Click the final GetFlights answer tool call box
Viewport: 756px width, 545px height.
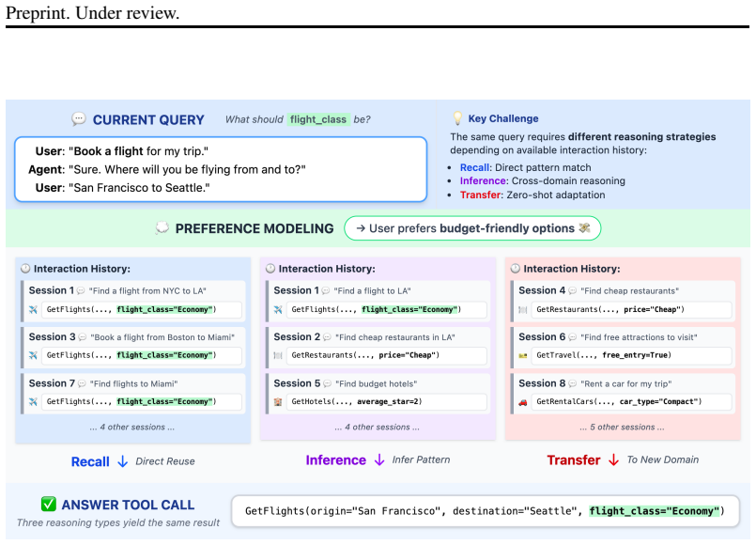click(x=485, y=511)
